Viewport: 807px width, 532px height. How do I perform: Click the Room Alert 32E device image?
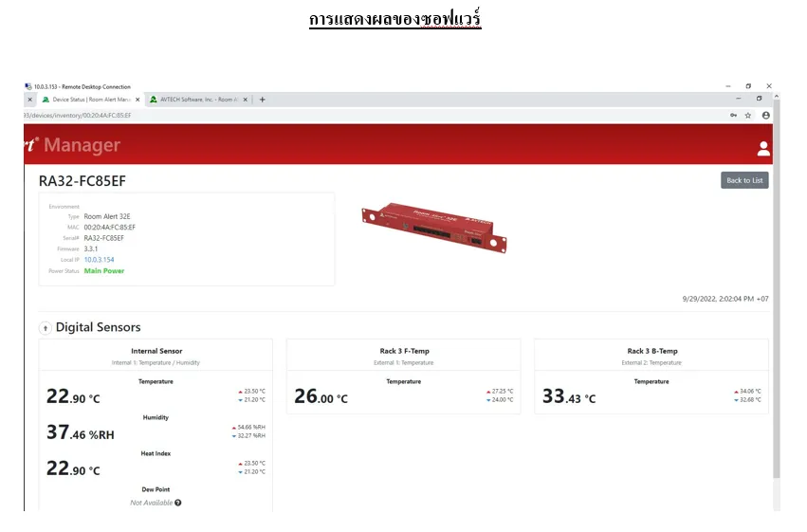click(427, 228)
